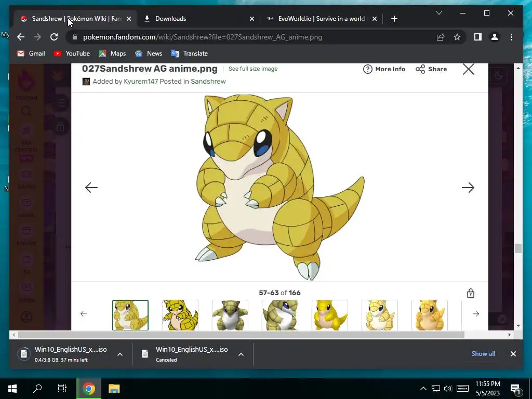Close the Downloads tab
This screenshot has height=399, width=532.
(252, 19)
